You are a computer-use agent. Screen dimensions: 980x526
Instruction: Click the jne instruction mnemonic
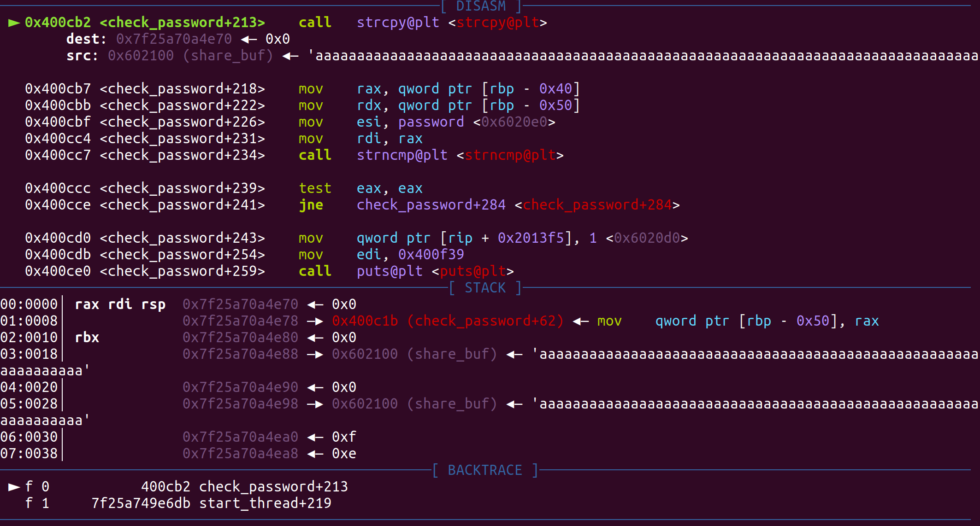click(311, 205)
